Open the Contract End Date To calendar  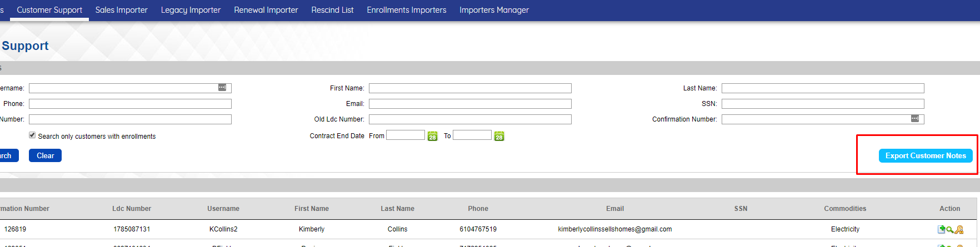click(499, 136)
